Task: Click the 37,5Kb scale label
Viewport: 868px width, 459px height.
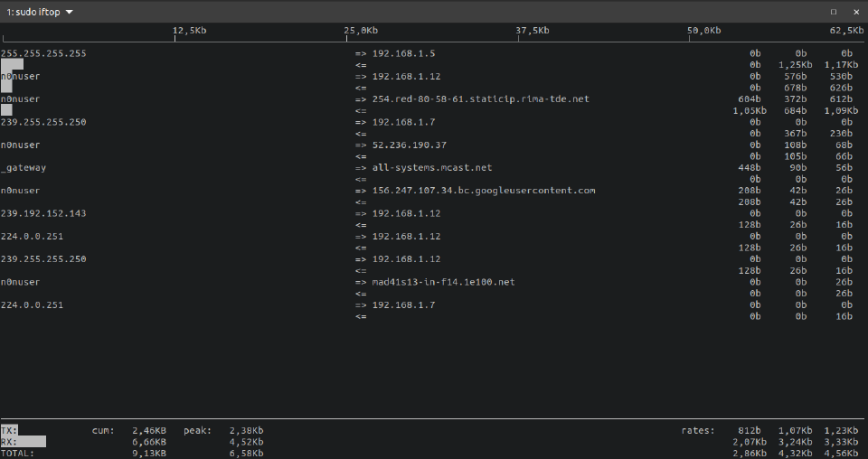Action: [533, 31]
